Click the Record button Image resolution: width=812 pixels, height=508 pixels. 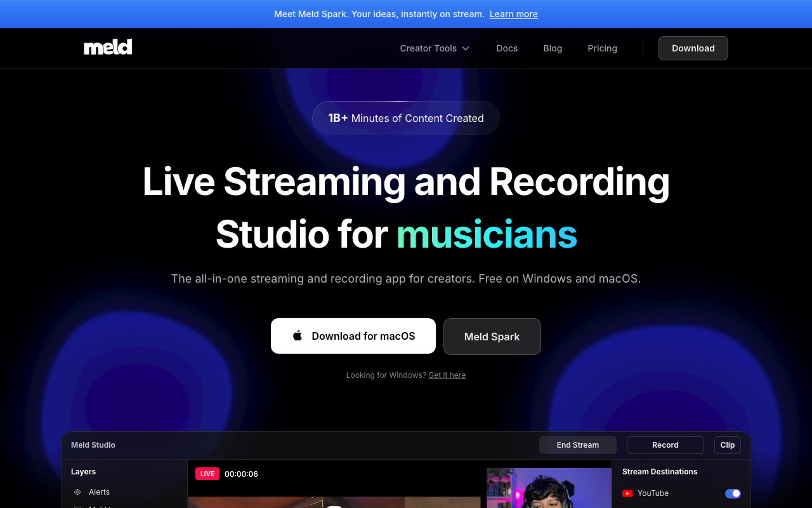[x=665, y=445]
